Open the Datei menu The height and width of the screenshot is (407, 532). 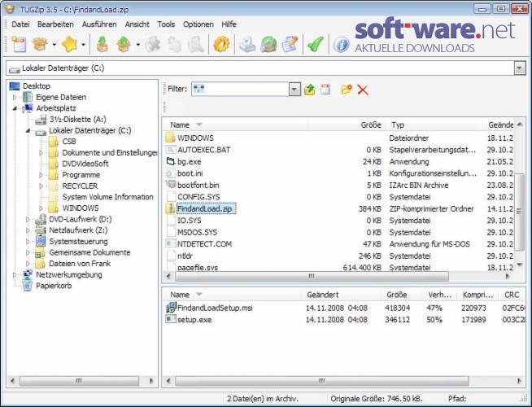click(x=20, y=24)
